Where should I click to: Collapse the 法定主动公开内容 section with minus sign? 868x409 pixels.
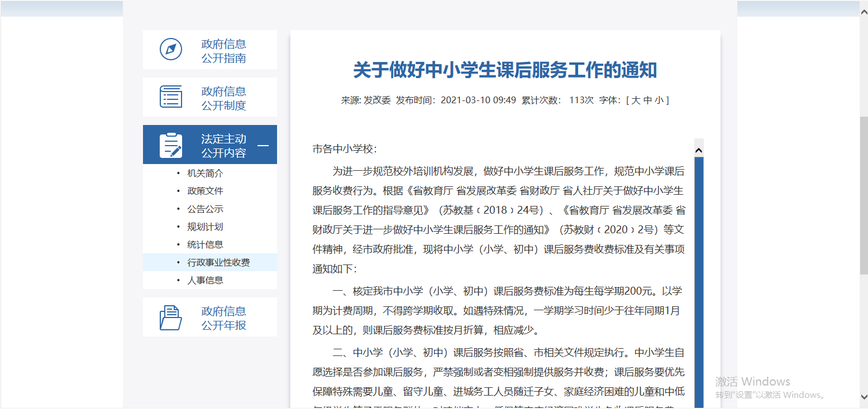263,146
